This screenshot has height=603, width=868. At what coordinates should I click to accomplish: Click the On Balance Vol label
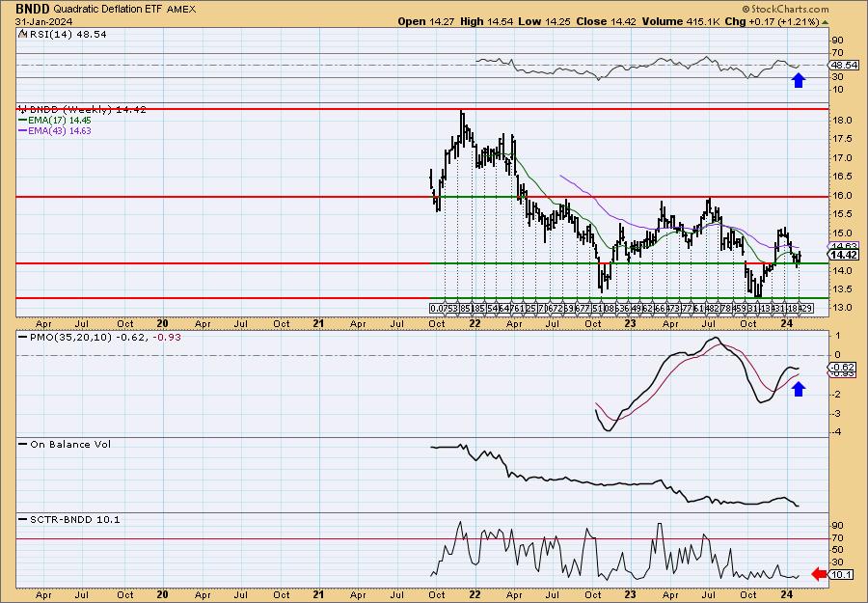click(70, 444)
